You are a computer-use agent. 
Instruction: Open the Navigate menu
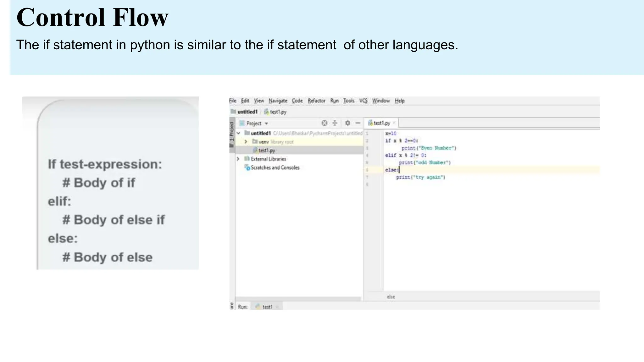pos(278,101)
